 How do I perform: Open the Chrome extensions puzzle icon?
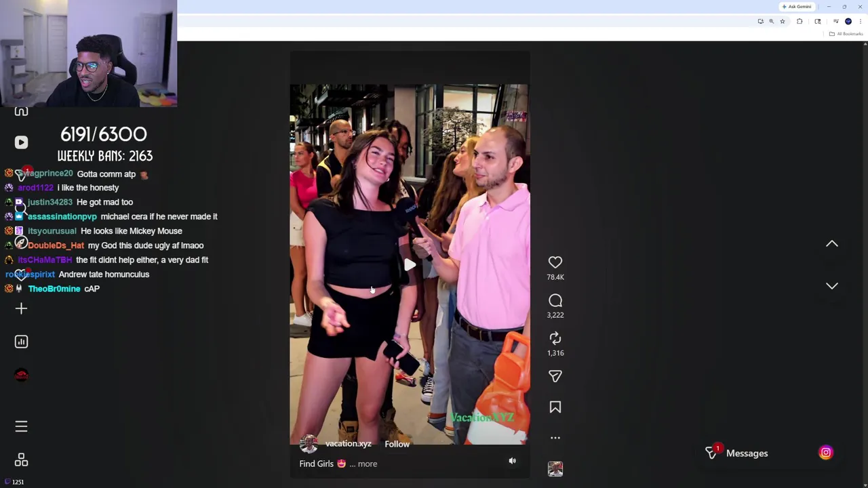tap(800, 21)
